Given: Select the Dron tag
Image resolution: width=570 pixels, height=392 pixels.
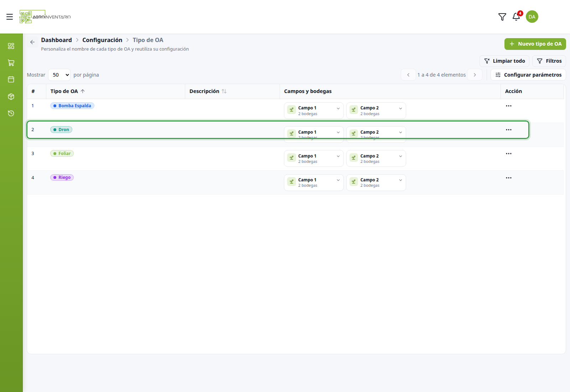Looking at the screenshot, I should (61, 130).
